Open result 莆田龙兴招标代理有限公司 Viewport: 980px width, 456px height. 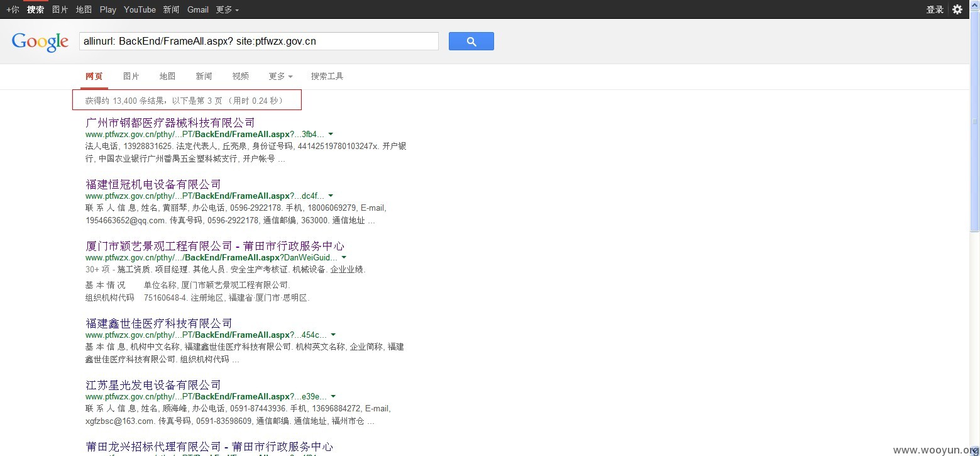pyautogui.click(x=209, y=447)
